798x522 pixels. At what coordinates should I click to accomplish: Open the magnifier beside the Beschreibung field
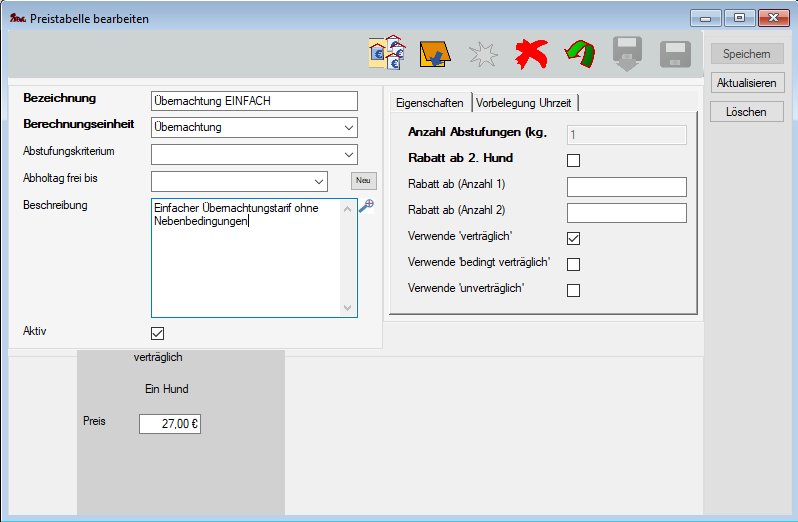pos(367,206)
